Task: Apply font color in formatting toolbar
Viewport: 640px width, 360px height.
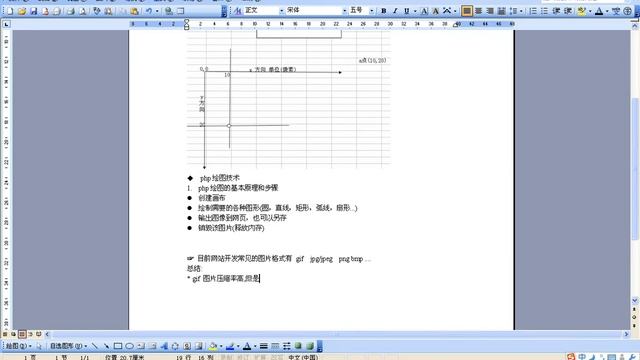Action: tap(599, 11)
